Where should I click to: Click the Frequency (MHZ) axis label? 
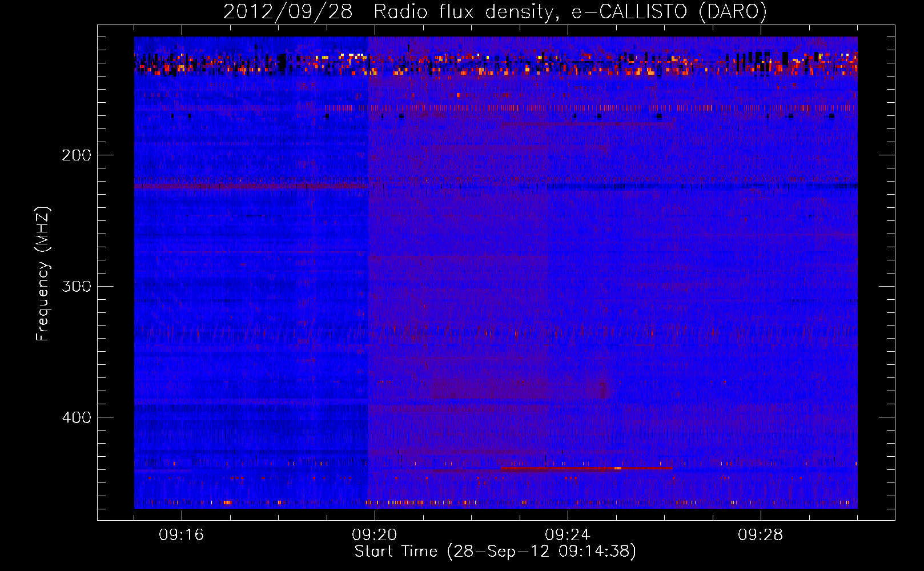tap(43, 274)
